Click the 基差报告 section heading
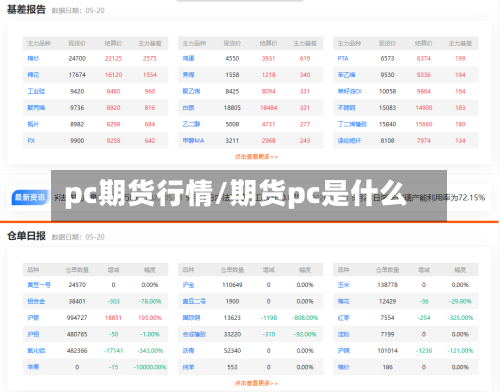Viewport: 500px width, 392px height. click(x=26, y=10)
